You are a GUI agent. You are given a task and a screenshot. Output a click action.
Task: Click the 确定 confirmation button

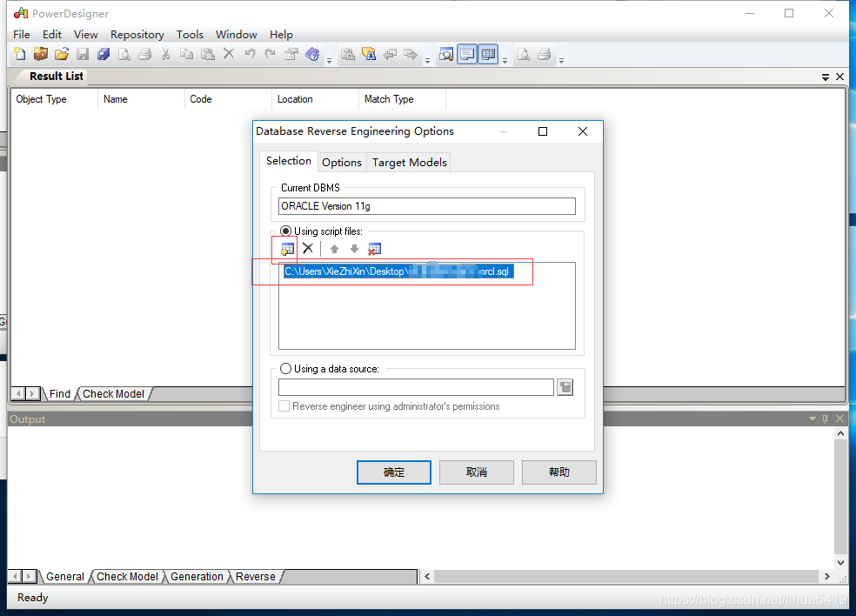pyautogui.click(x=393, y=472)
